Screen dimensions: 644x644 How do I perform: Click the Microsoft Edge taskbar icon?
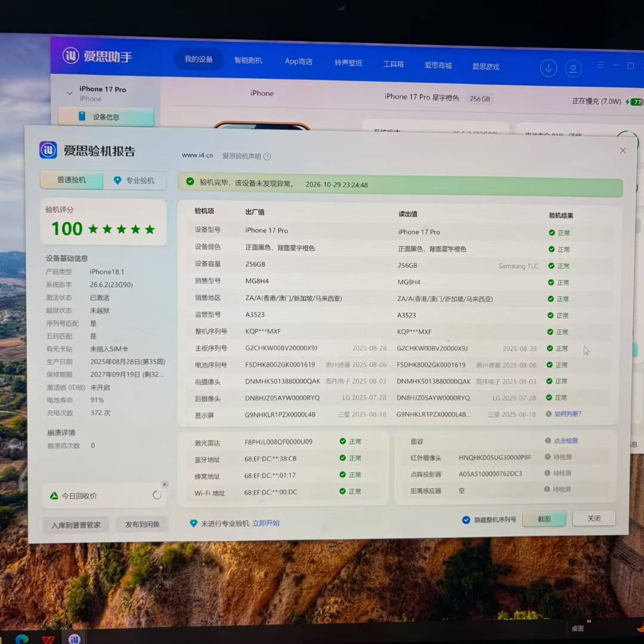[x=22, y=639]
